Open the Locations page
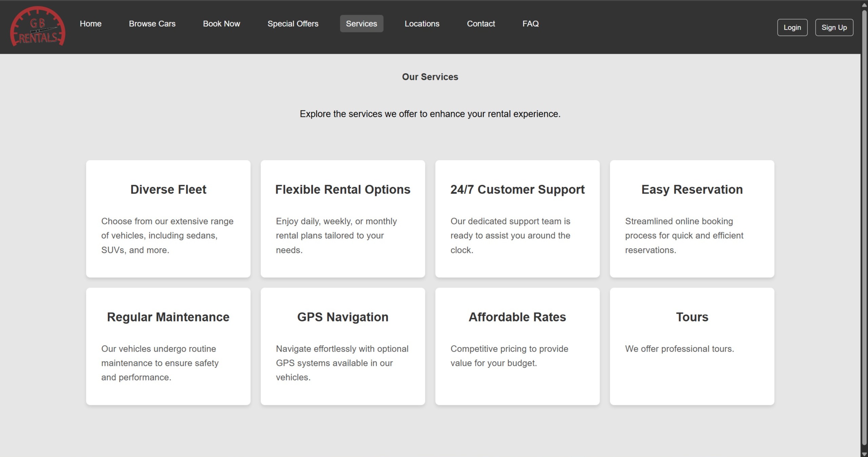This screenshot has width=868, height=457. tap(421, 23)
